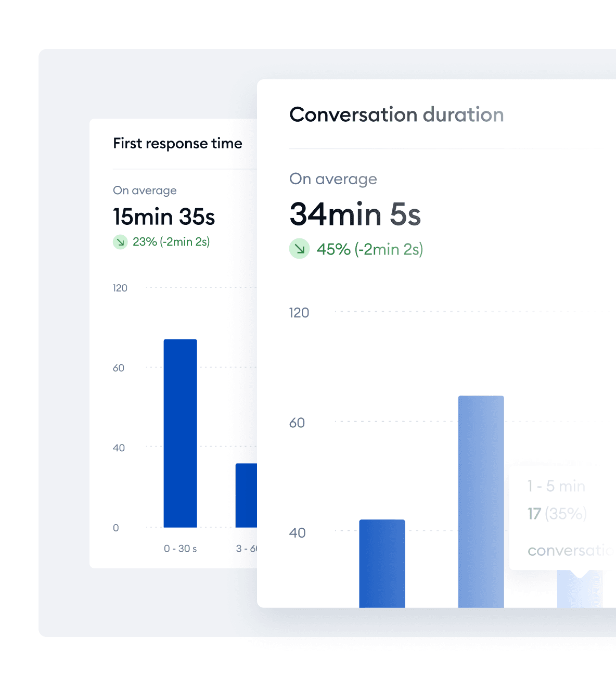The width and height of the screenshot is (616, 687).
Task: Click the 60 gridline label in First response chart
Action: point(119,368)
